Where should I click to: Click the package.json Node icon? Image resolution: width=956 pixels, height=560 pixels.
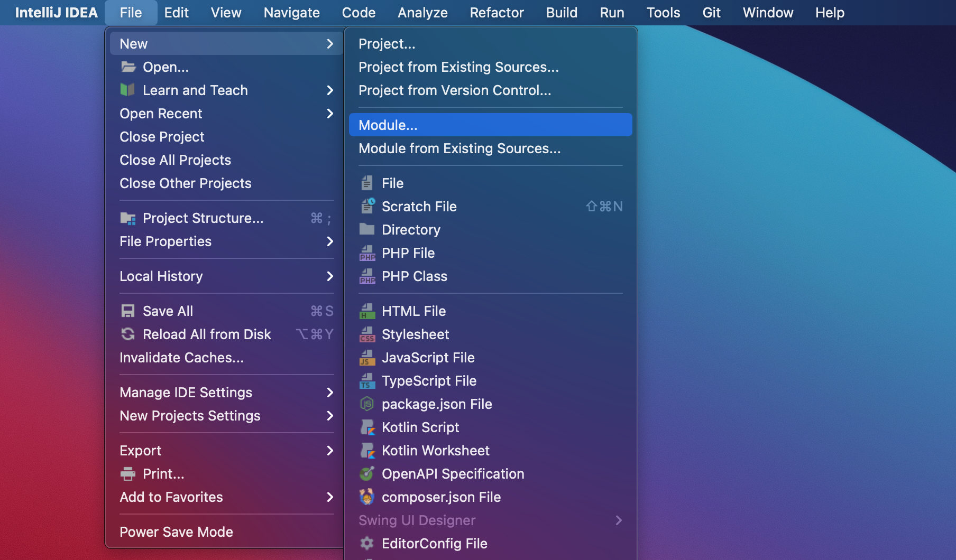coord(367,404)
